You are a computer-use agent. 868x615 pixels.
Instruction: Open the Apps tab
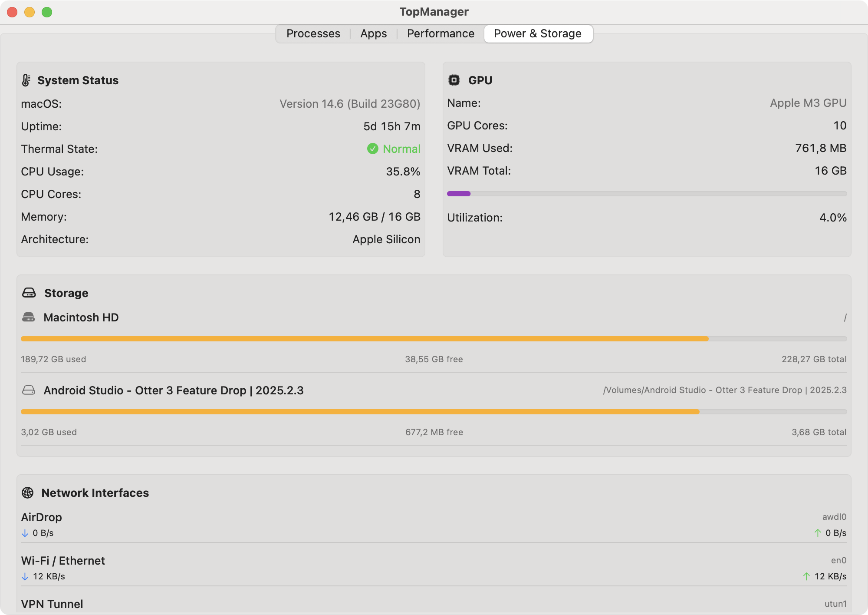(x=373, y=34)
